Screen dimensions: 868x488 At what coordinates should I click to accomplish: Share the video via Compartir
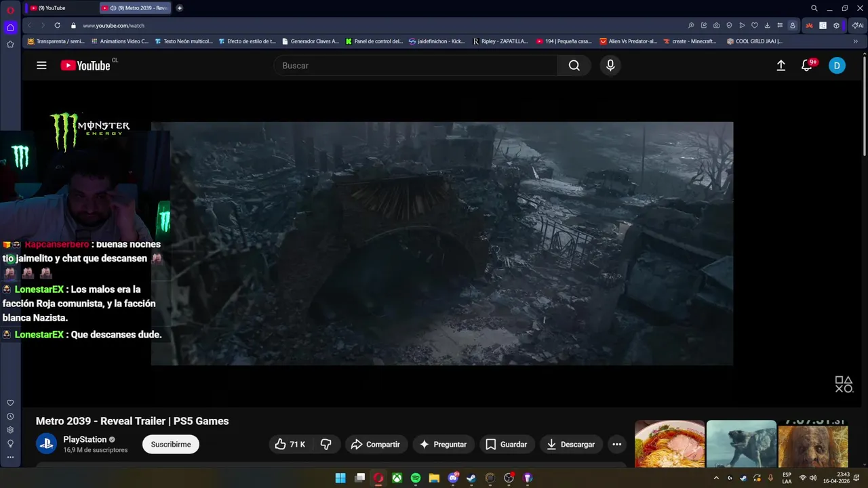pyautogui.click(x=376, y=445)
